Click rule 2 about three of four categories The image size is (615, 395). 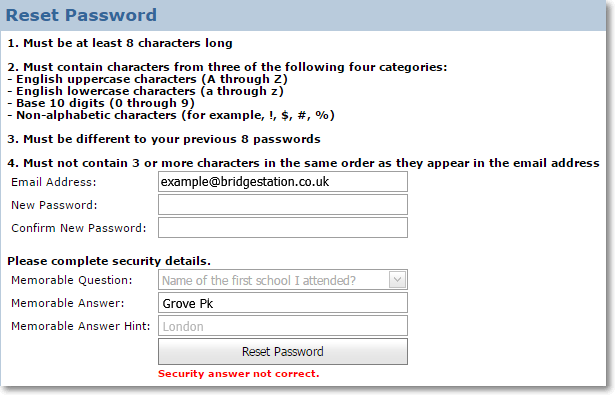pos(227,67)
